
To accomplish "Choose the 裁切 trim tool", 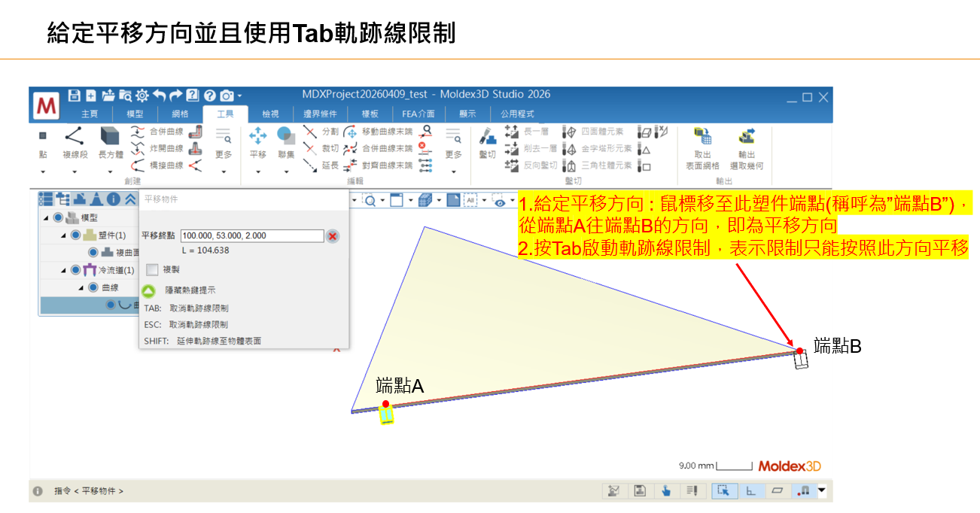I will (x=321, y=148).
